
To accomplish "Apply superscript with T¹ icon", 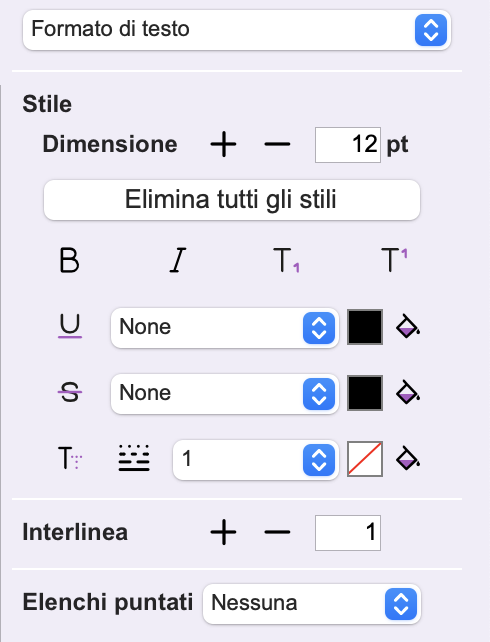I will pos(394,260).
